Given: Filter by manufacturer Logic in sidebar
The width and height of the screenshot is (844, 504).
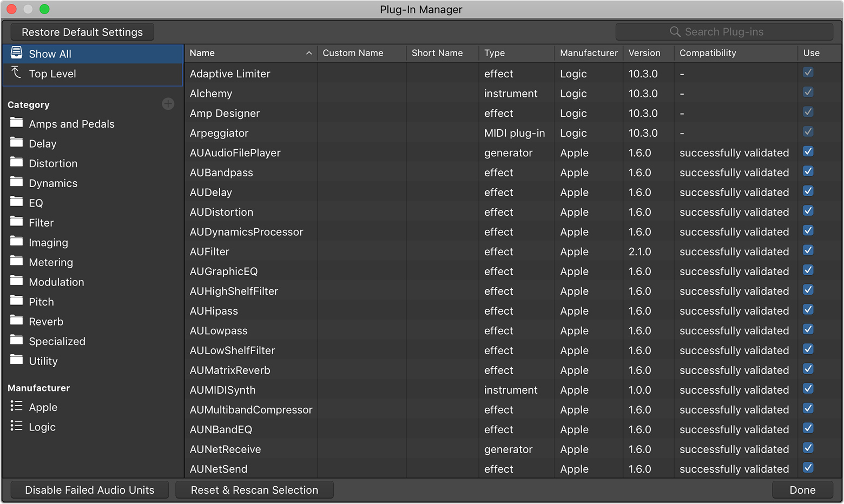Looking at the screenshot, I should (x=42, y=427).
